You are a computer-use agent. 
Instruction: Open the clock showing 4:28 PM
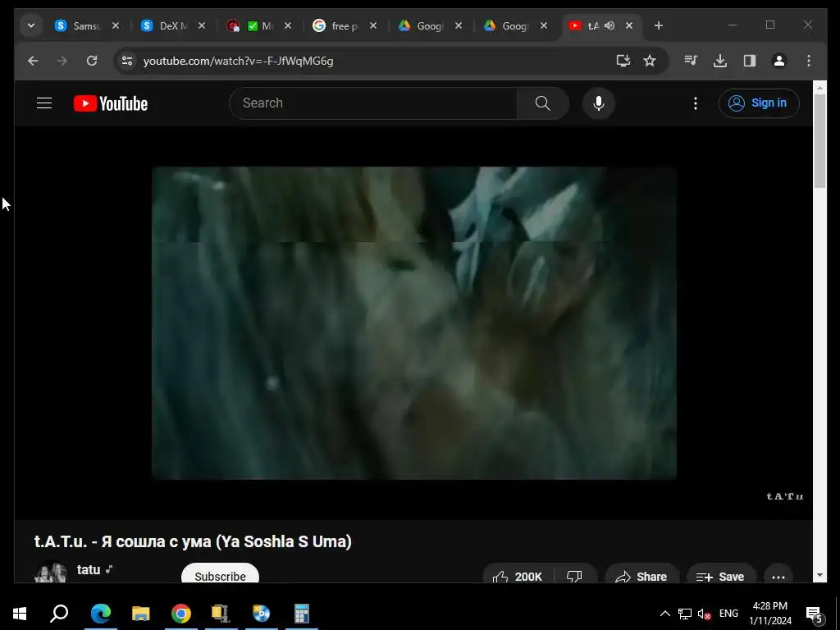point(769,614)
